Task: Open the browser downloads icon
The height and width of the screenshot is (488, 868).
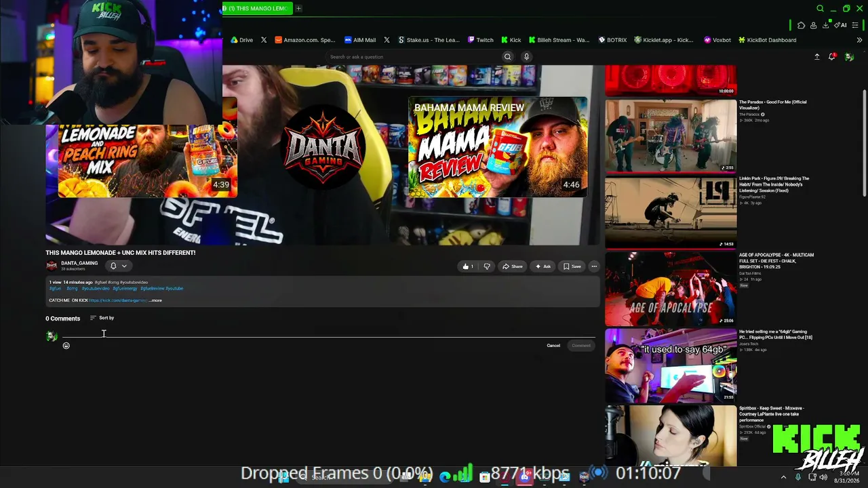Action: coord(825,25)
